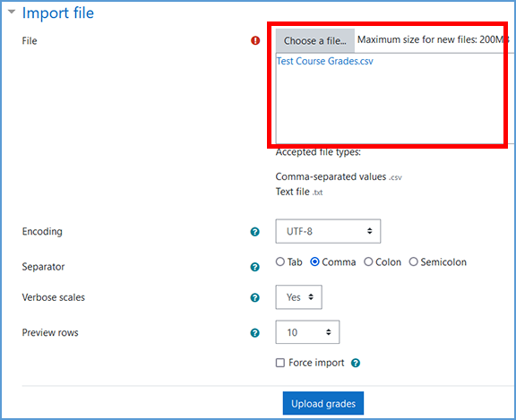516x420 pixels.
Task: Select the Tab separator radio button
Action: coord(280,261)
